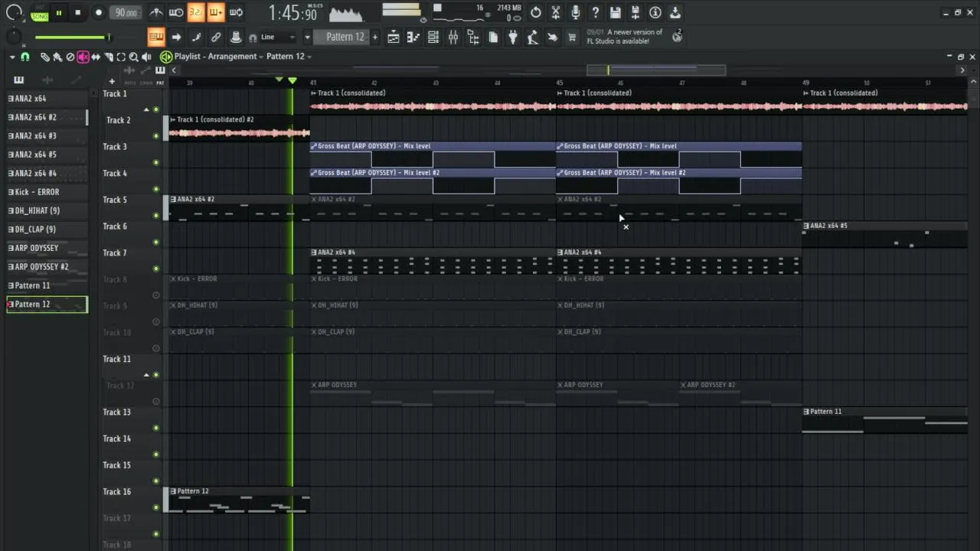Collapse the Track 1 group arrow

146,109
